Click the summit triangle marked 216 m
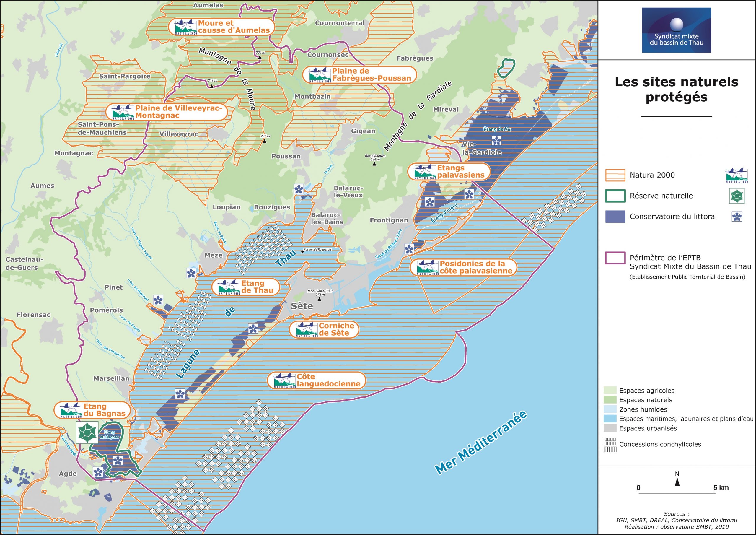 point(212,86)
